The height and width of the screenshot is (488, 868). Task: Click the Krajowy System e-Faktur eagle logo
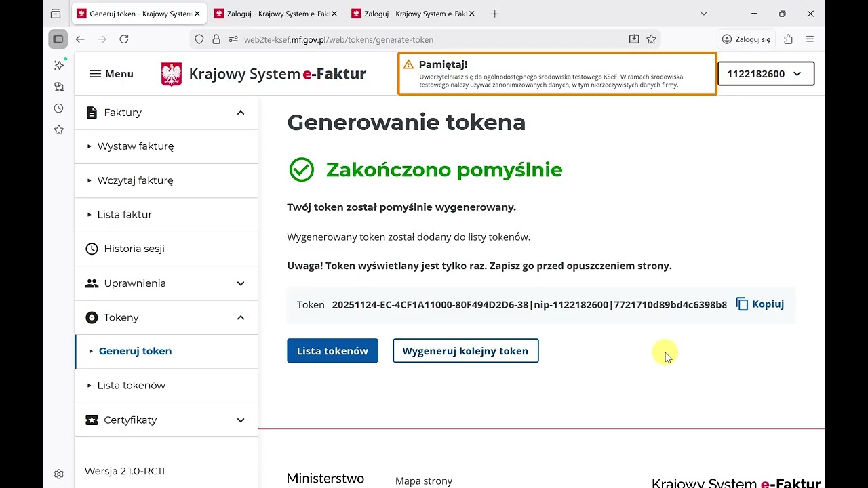pyautogui.click(x=172, y=74)
